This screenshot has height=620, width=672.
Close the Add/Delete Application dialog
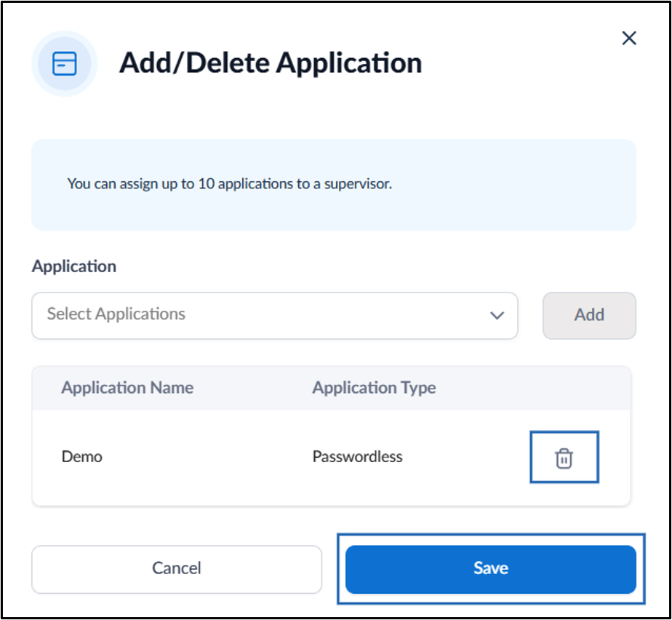628,38
